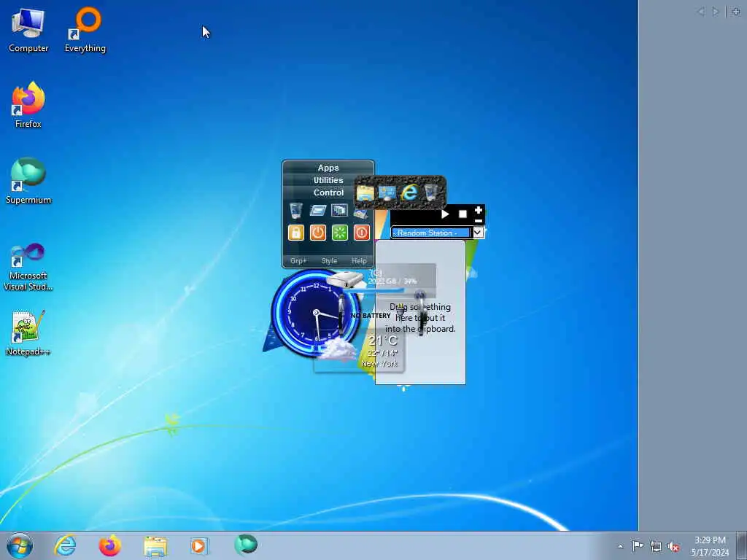Click the hard drive icon on drive gadget
Screen dimensions: 747x560
[344, 279]
